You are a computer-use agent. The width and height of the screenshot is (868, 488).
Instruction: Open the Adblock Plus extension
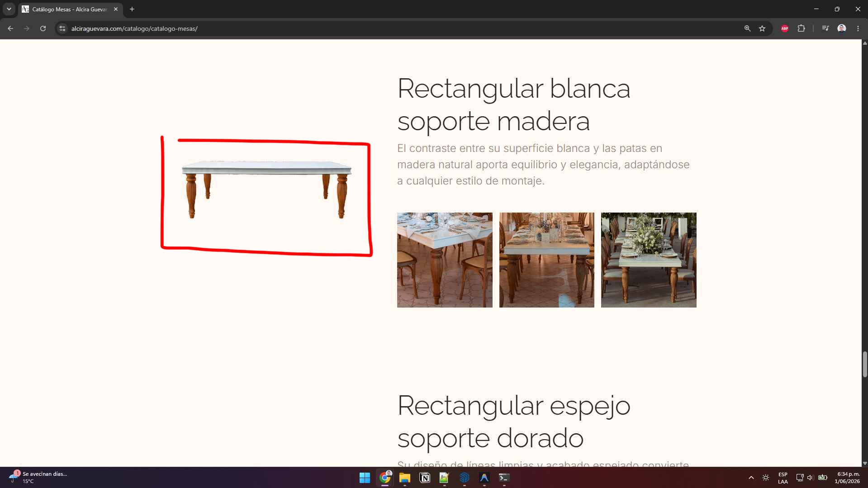(x=785, y=28)
